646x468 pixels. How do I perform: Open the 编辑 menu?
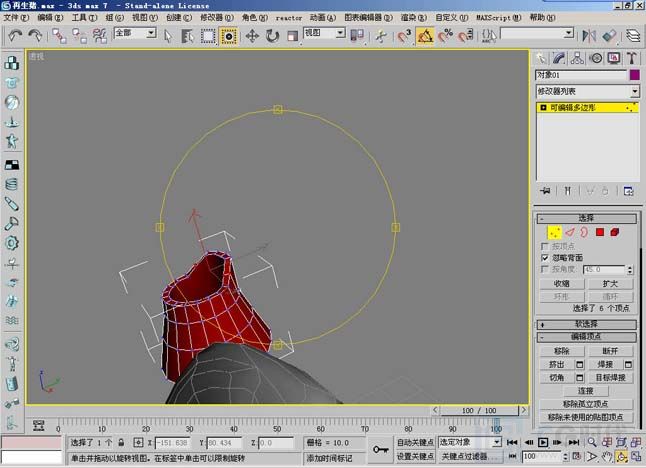[x=50, y=18]
